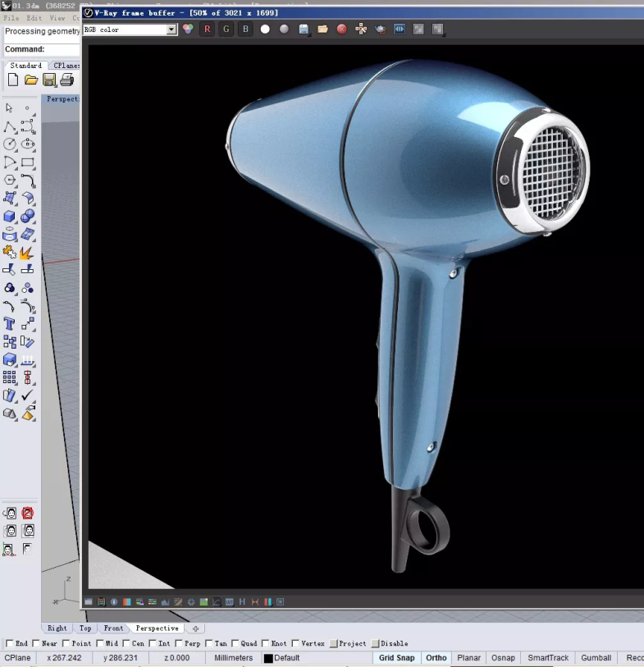The width and height of the screenshot is (644, 667).
Task: Open the Edit menu
Action: point(34,17)
